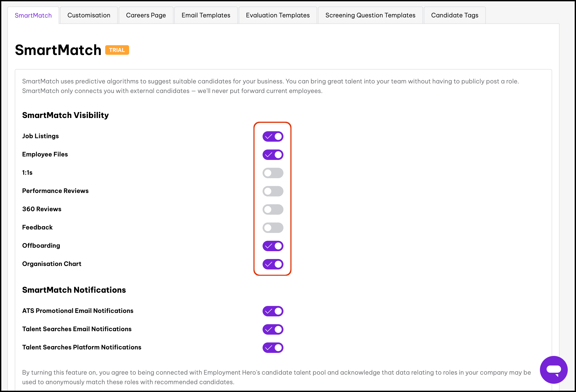Open the Evaluation Templates tab

coord(278,15)
